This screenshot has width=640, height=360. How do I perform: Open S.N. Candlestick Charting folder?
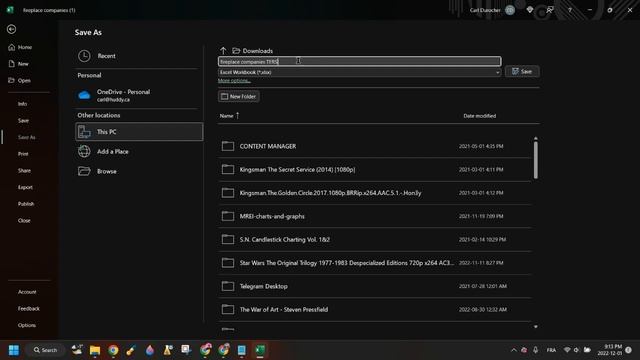375,240
